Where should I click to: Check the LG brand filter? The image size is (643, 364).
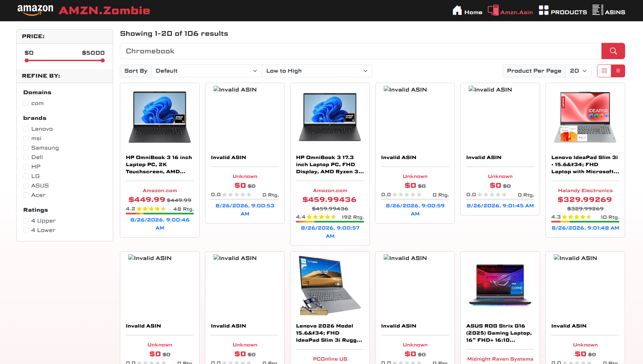pos(26,176)
